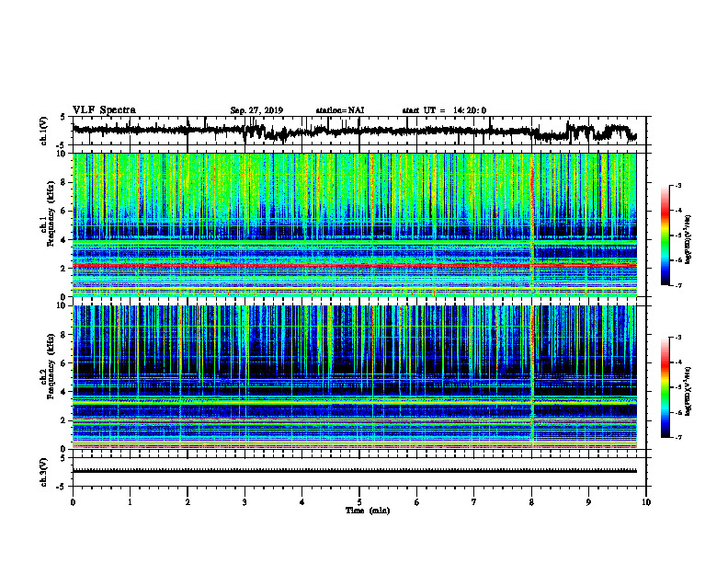This screenshot has width=728, height=563.
Task: Click the "5" tick on the time axis
Action: point(359,502)
